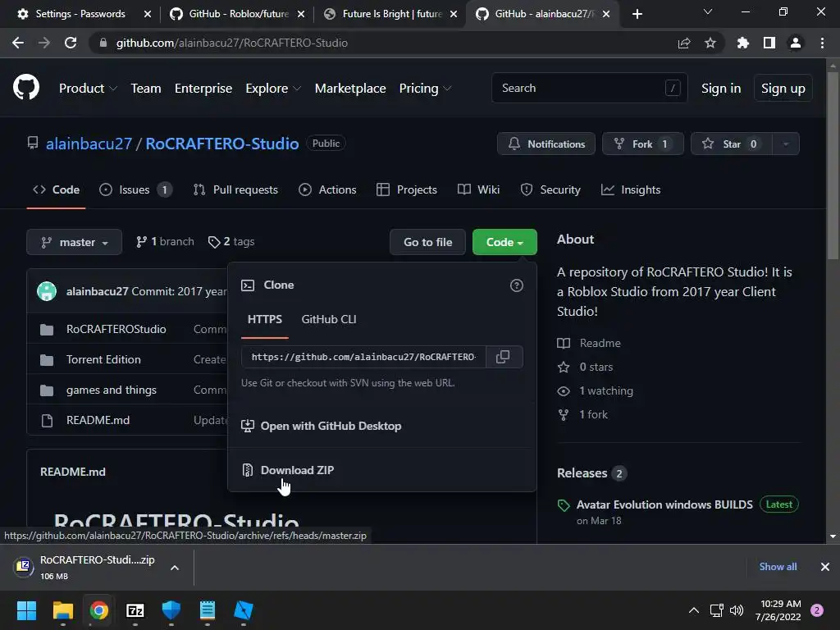Open Roblox Studio icon on the taskbar
840x630 pixels.
pos(243,610)
